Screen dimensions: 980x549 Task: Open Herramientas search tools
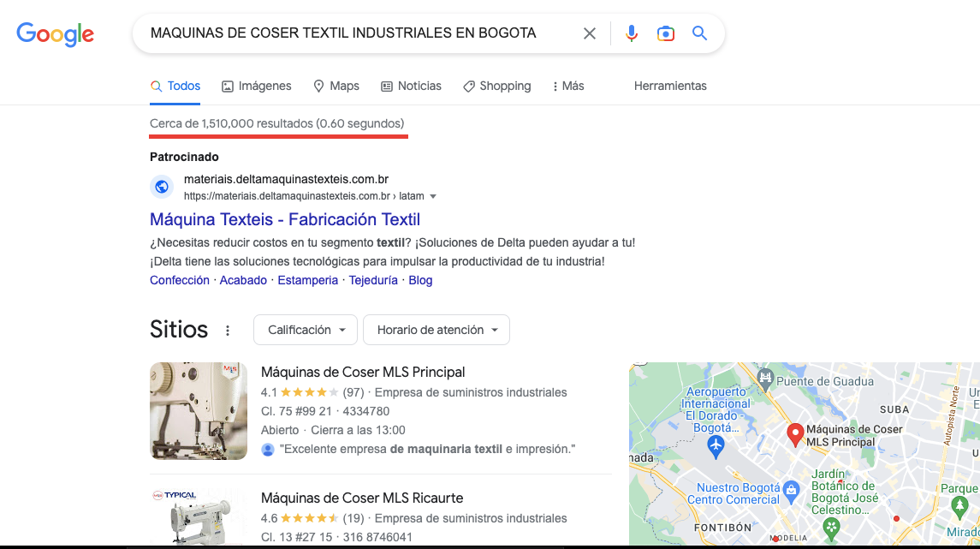tap(670, 87)
